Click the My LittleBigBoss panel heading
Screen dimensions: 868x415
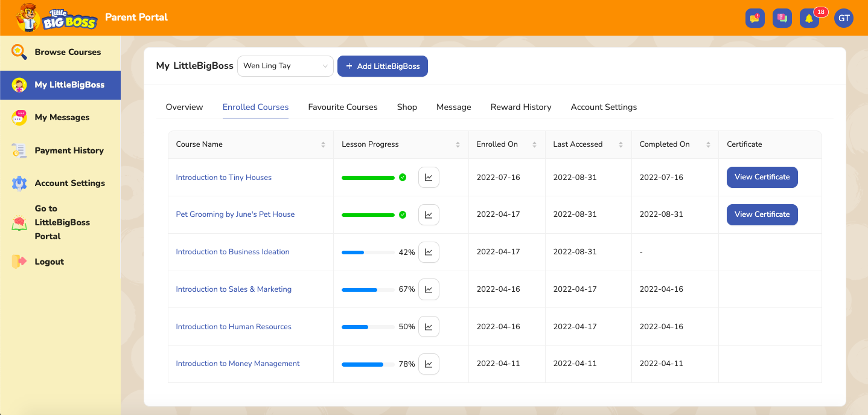(194, 66)
